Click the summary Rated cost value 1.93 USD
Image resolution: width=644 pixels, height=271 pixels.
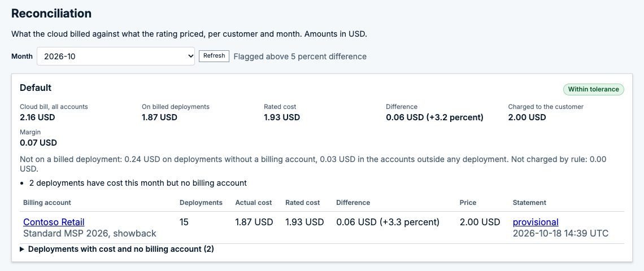[282, 117]
